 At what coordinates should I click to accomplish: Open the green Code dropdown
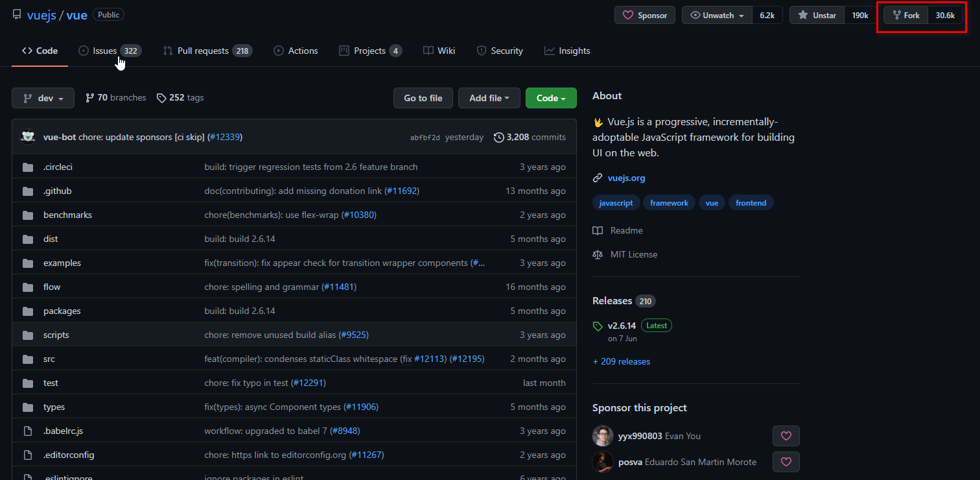click(x=551, y=98)
